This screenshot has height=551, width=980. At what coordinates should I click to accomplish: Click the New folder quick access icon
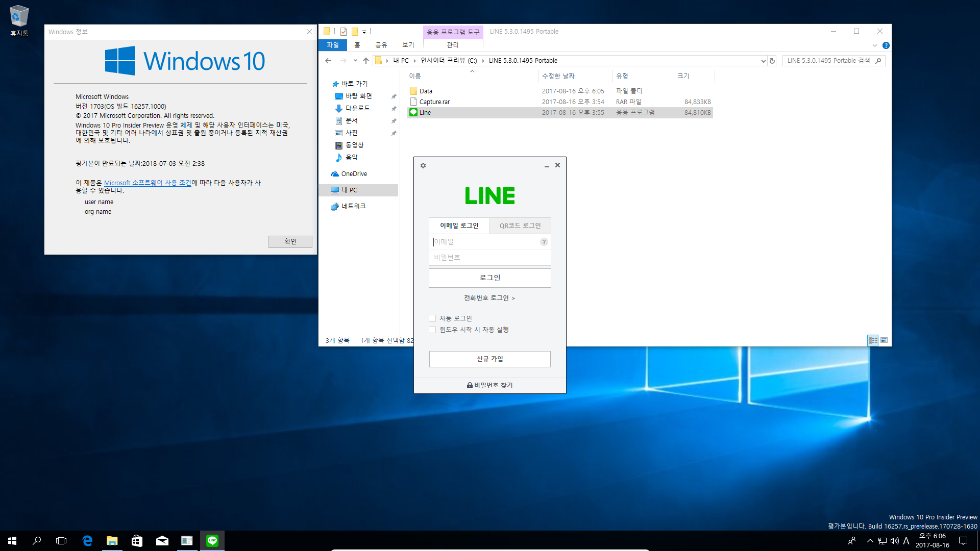[355, 32]
